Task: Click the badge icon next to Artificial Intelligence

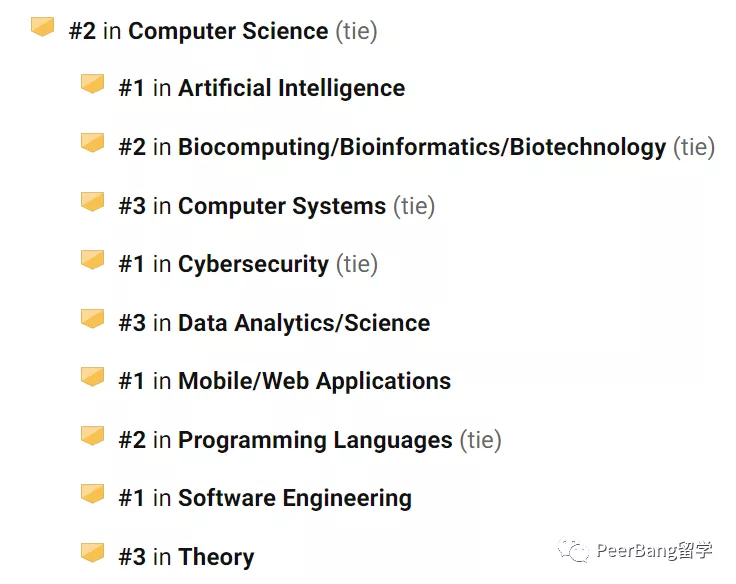Action: click(x=92, y=84)
